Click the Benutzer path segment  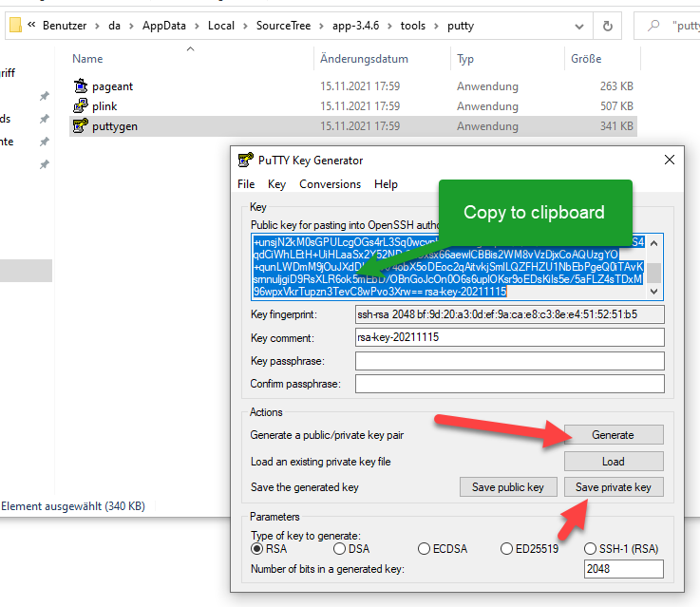pyautogui.click(x=65, y=26)
